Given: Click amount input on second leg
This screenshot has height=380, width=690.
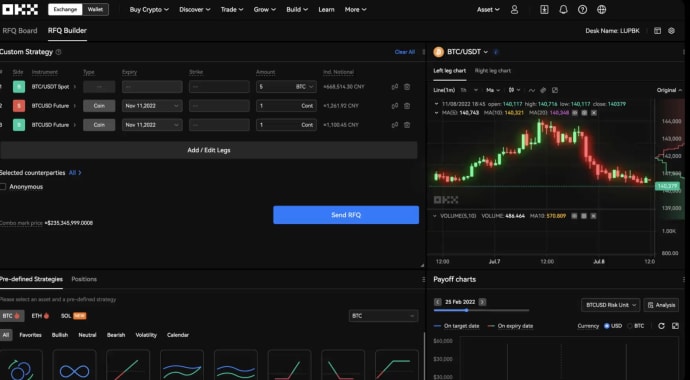Looking at the screenshot, I should tap(286, 106).
